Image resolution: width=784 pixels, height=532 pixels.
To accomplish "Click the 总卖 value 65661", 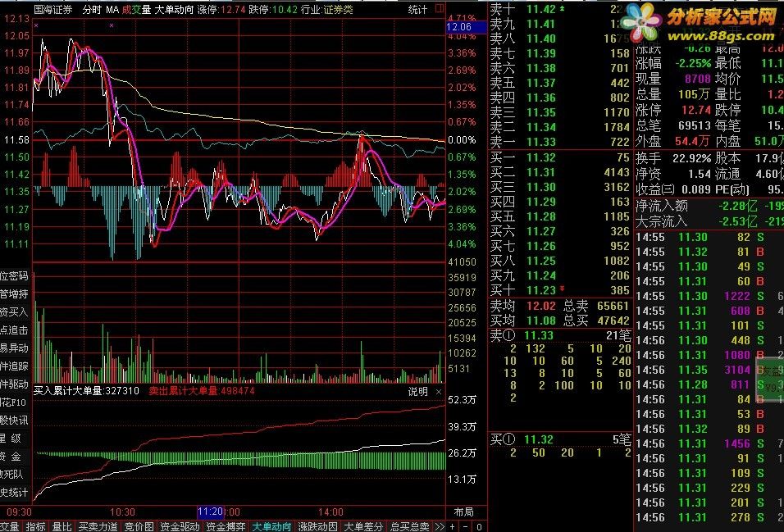I will (613, 306).
